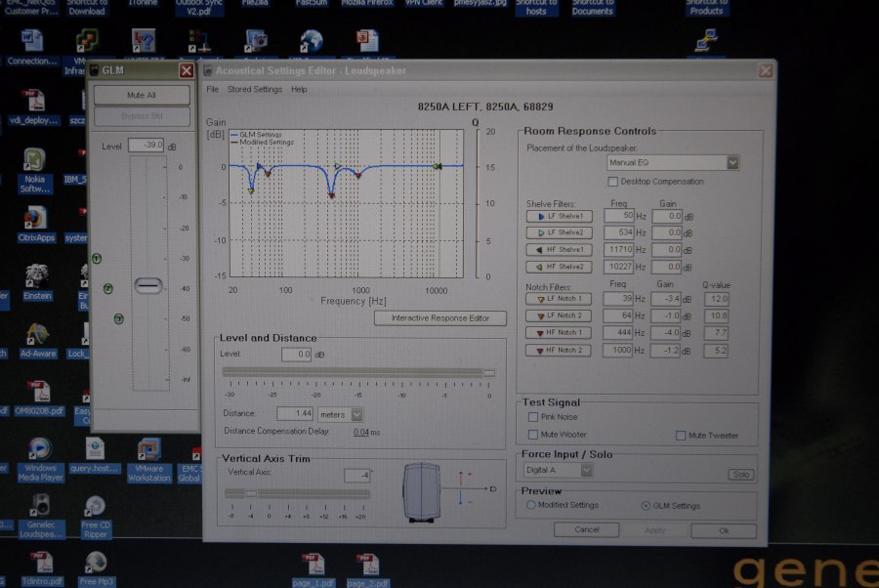
Task: Select GLM Settings preview radio button
Action: 646,506
